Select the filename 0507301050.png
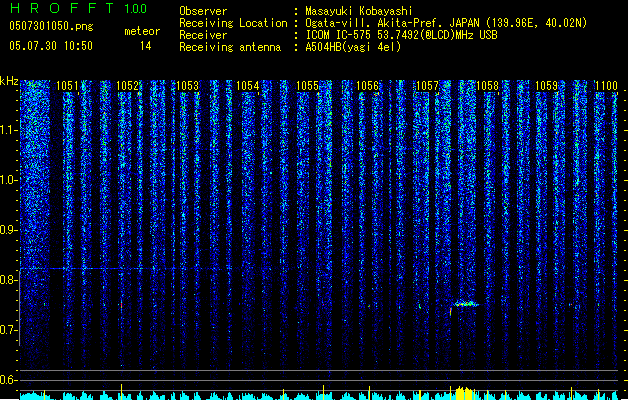This screenshot has width=629, height=400. tap(51, 26)
